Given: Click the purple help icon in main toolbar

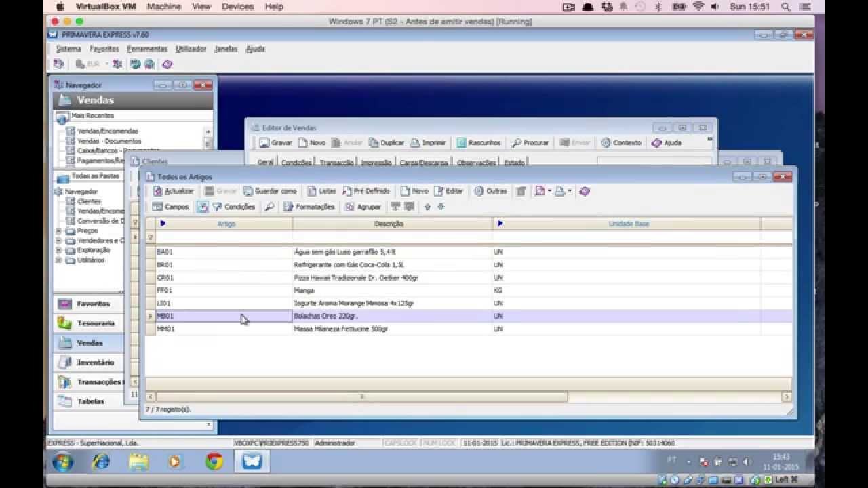Looking at the screenshot, I should coord(167,64).
